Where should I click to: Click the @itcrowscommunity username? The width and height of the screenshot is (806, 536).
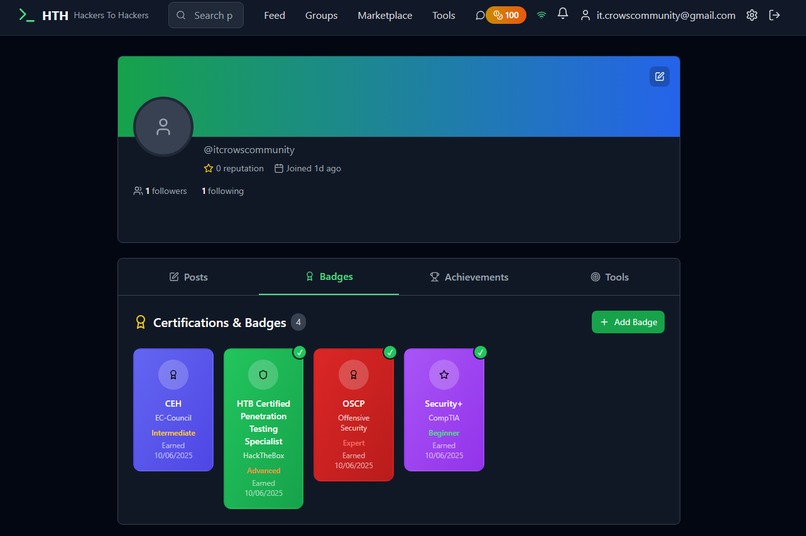pos(249,150)
